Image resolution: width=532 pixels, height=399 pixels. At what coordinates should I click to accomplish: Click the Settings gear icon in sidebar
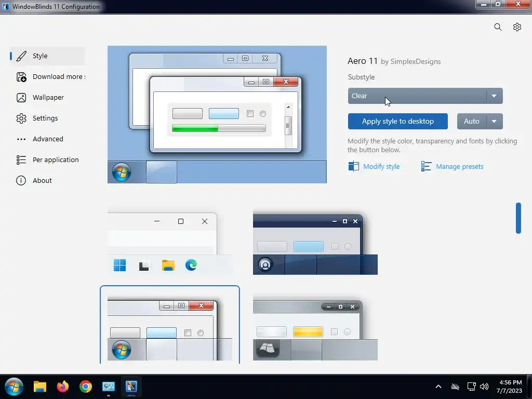coord(21,118)
